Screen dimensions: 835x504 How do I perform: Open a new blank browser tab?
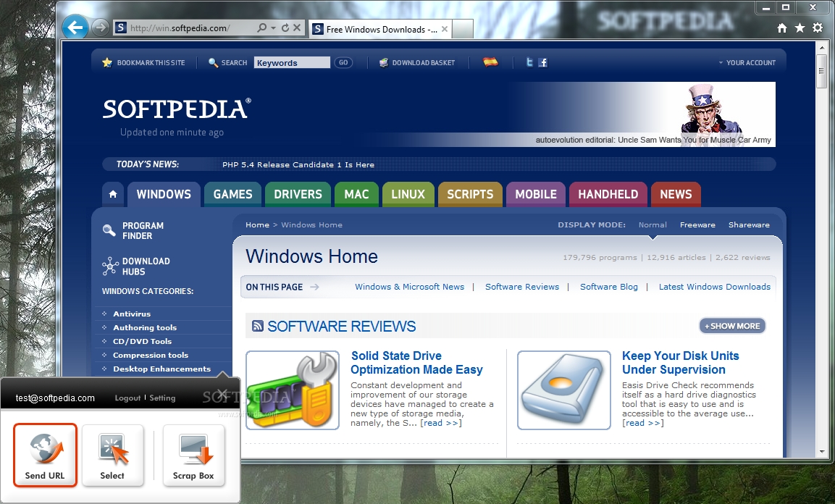click(463, 29)
